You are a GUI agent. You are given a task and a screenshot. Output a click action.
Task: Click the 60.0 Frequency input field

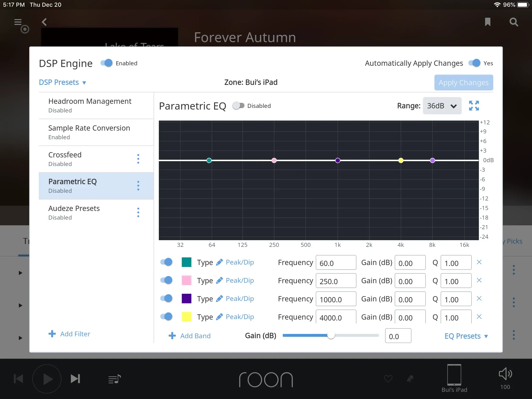pos(336,263)
